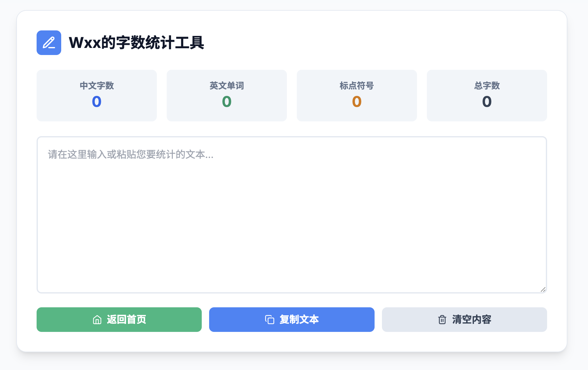Click the copy icon on 复制文本
The height and width of the screenshot is (370, 588).
(x=270, y=320)
